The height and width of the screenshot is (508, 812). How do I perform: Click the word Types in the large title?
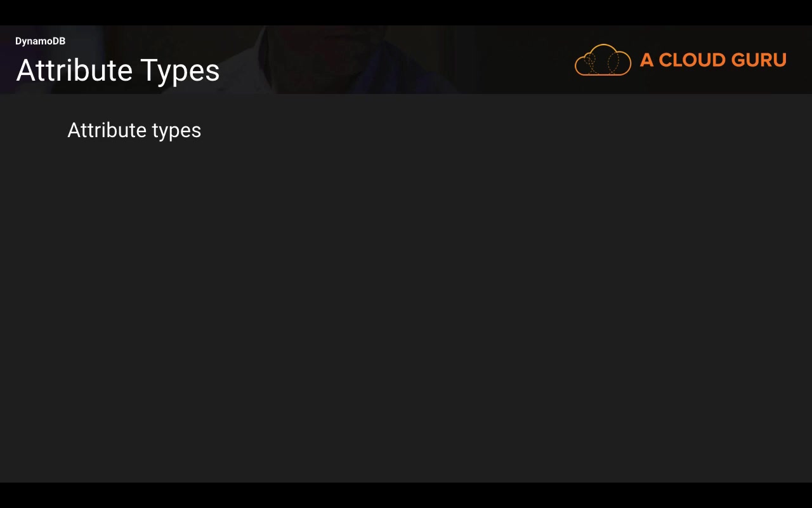click(x=180, y=70)
